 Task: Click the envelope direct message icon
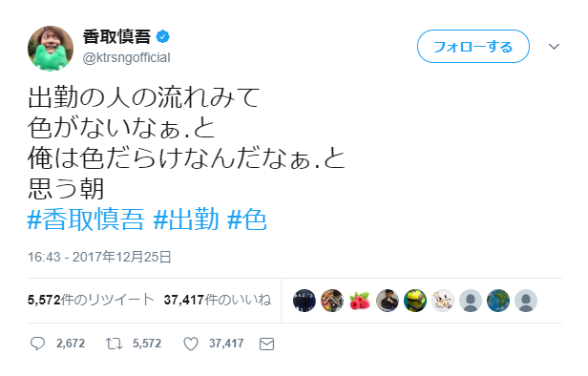tap(266, 344)
